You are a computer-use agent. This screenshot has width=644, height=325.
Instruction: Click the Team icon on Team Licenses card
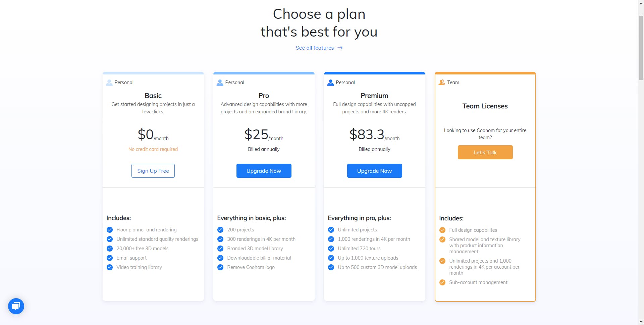[x=442, y=82]
